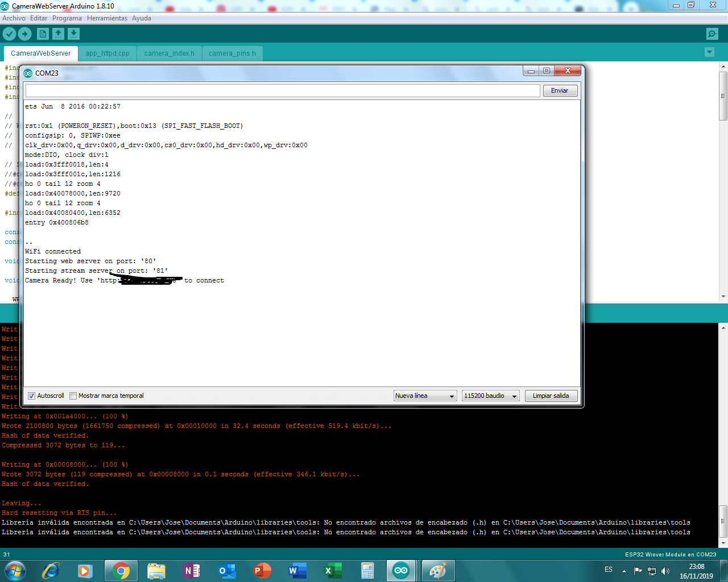Open the Programa menu

click(x=67, y=18)
